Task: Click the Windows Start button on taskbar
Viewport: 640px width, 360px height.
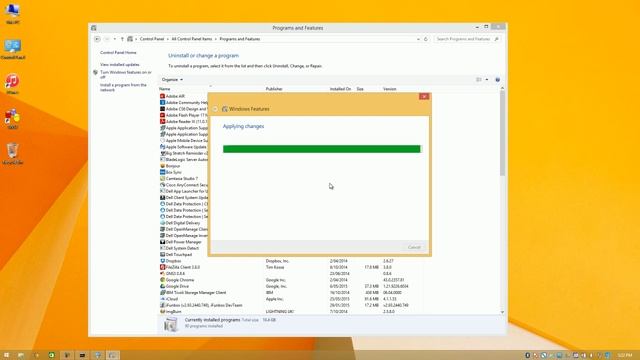Action: [x=6, y=355]
